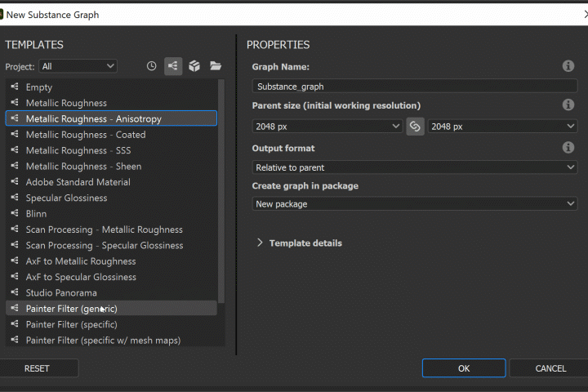Select Metallic Roughness - Sheen template
This screenshot has width=588, height=392.
111,166
